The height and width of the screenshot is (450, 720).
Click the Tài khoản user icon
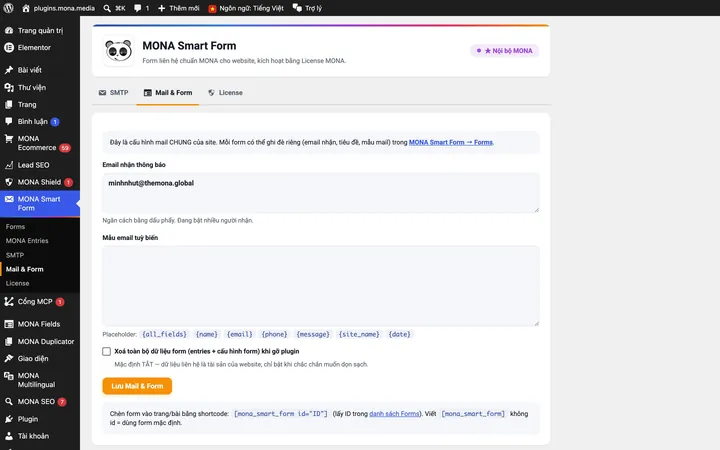[x=9, y=436]
